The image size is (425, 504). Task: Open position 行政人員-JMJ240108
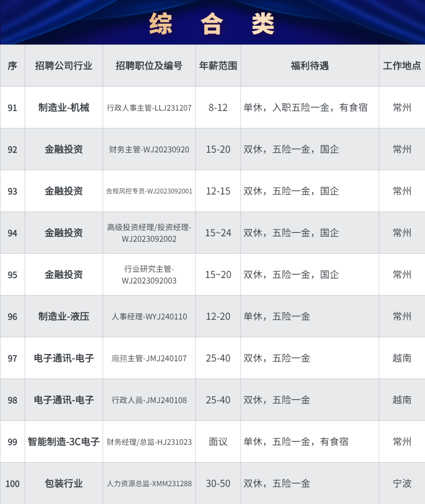point(149,400)
